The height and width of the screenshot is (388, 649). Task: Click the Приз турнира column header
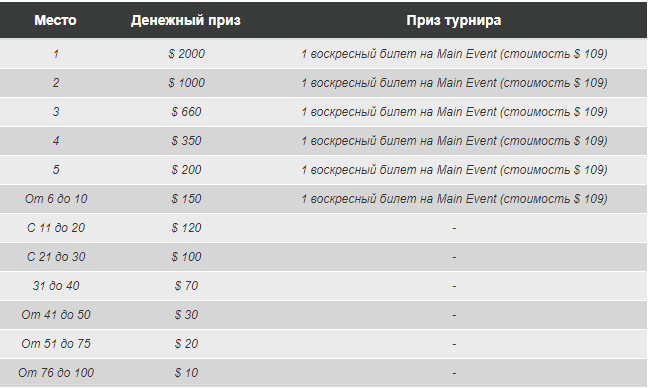click(454, 20)
